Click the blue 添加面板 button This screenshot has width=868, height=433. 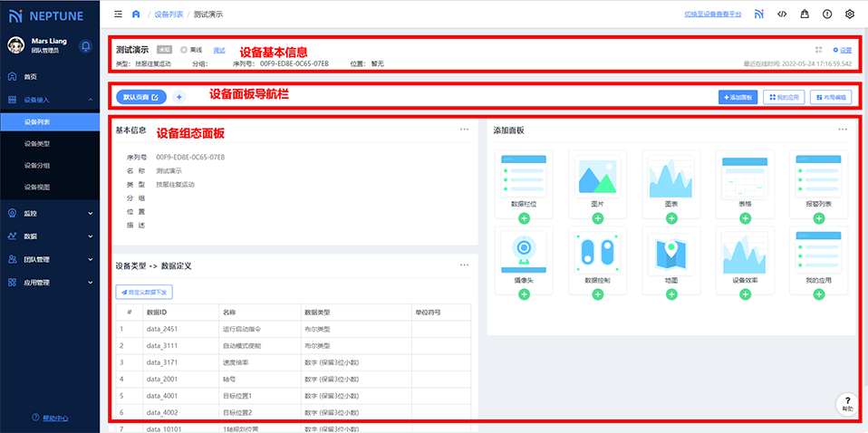(x=737, y=97)
